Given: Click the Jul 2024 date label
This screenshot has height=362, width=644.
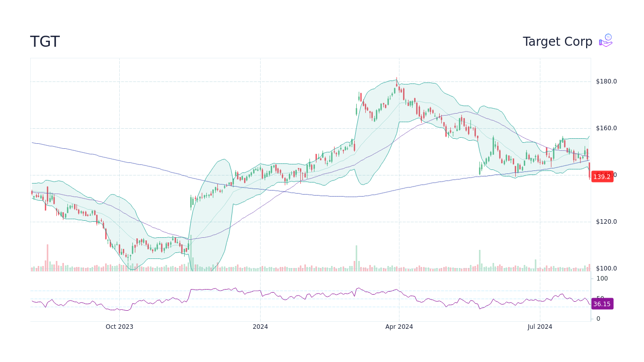Looking at the screenshot, I should (540, 327).
